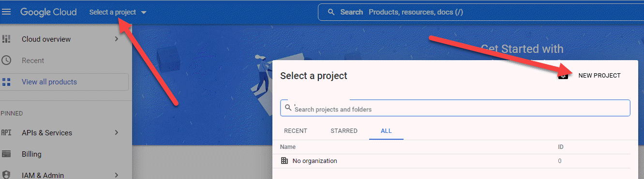Click the Name column header
This screenshot has height=179, width=644.
pyautogui.click(x=288, y=147)
